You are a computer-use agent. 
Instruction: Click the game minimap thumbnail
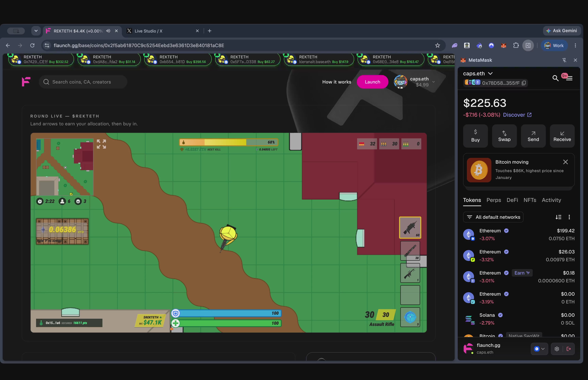65,167
